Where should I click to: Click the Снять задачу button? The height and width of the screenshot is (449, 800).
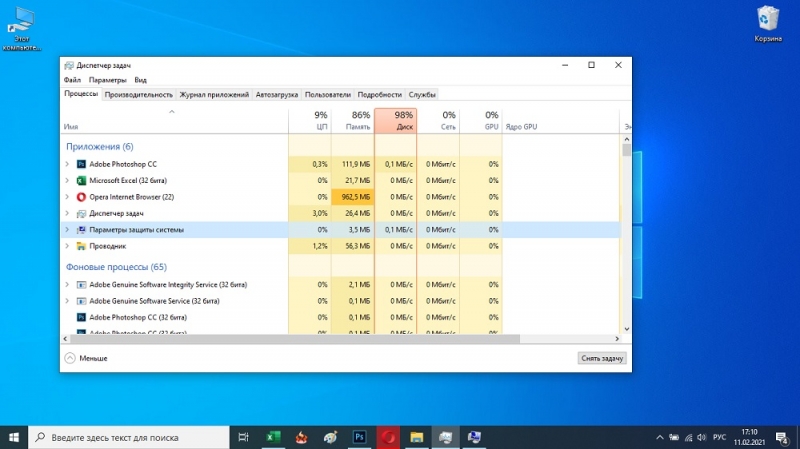(602, 358)
